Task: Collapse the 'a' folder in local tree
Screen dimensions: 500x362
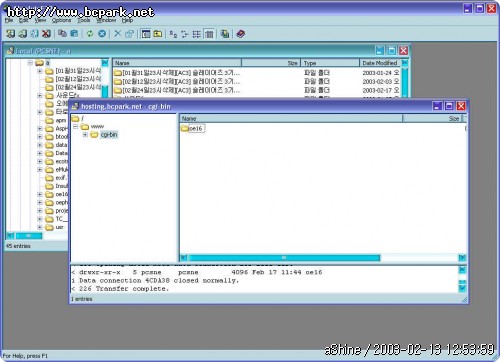Action: click(x=30, y=63)
